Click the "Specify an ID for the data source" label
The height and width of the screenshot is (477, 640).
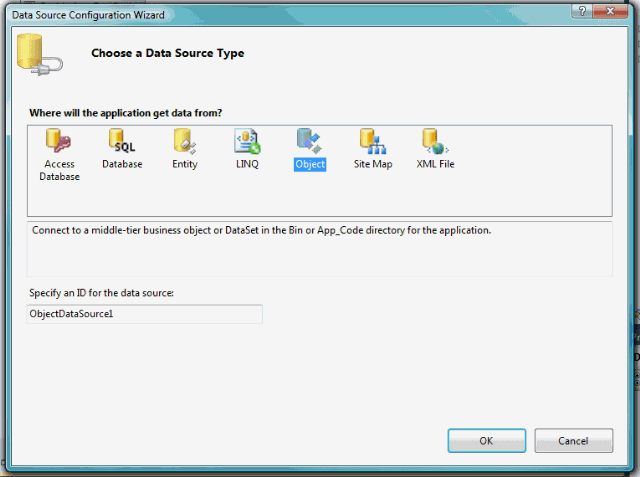coord(101,293)
